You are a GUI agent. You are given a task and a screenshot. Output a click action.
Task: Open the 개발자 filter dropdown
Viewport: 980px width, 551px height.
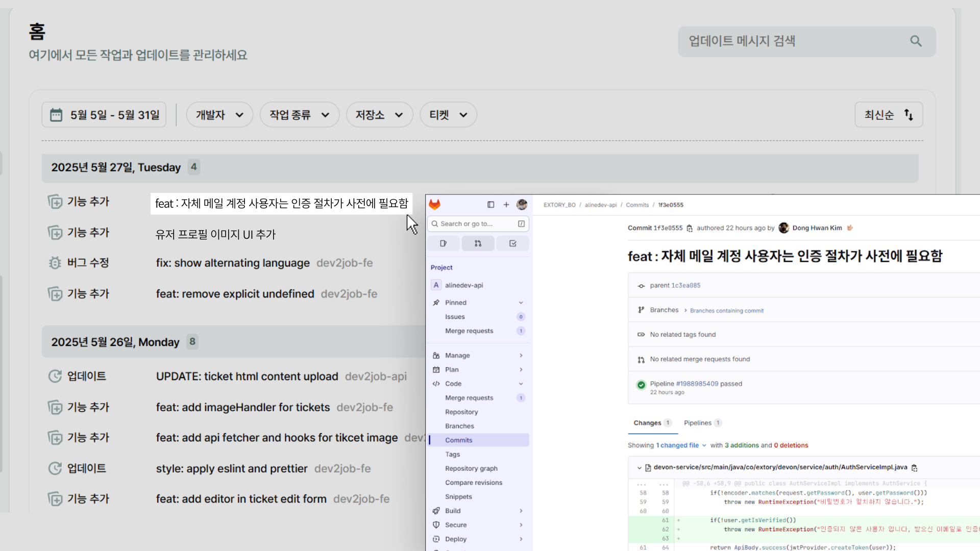[x=219, y=115]
